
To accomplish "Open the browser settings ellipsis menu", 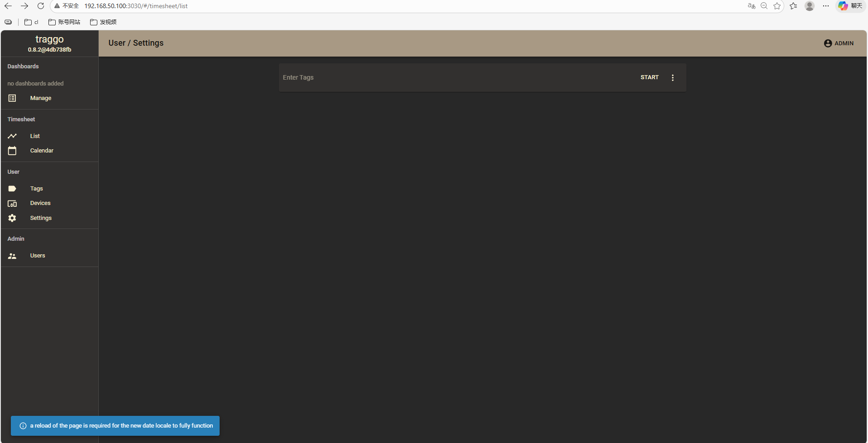I will pos(825,6).
